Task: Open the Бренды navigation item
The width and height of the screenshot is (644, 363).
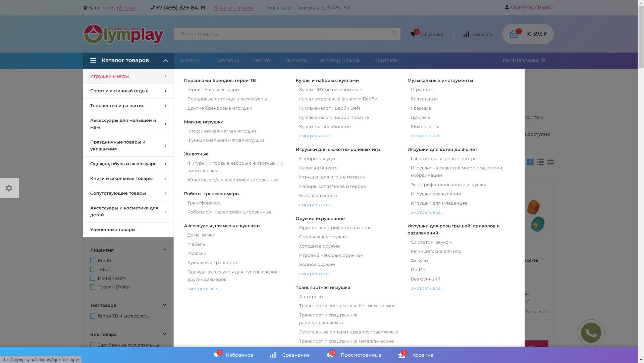Action: 191,61
